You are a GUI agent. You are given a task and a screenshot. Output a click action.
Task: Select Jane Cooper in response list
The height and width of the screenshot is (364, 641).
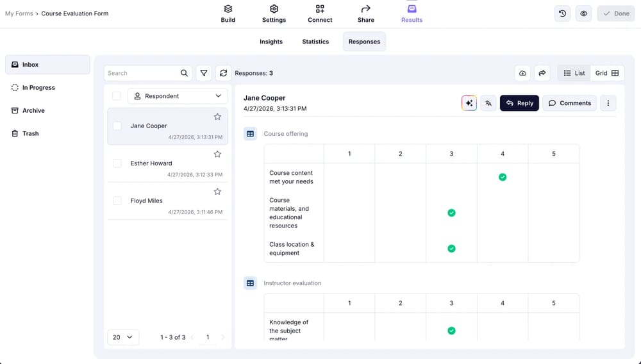click(167, 126)
